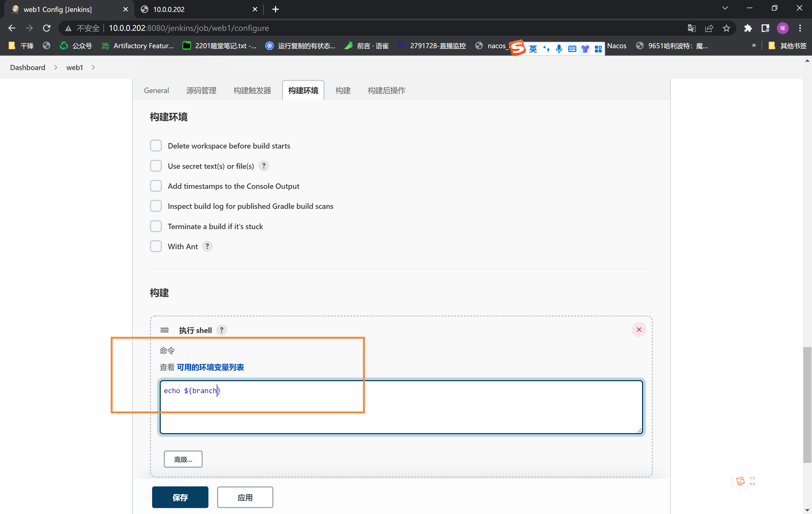Click the With Ant help question mark icon
Viewport: 812px width, 514px height.
207,246
